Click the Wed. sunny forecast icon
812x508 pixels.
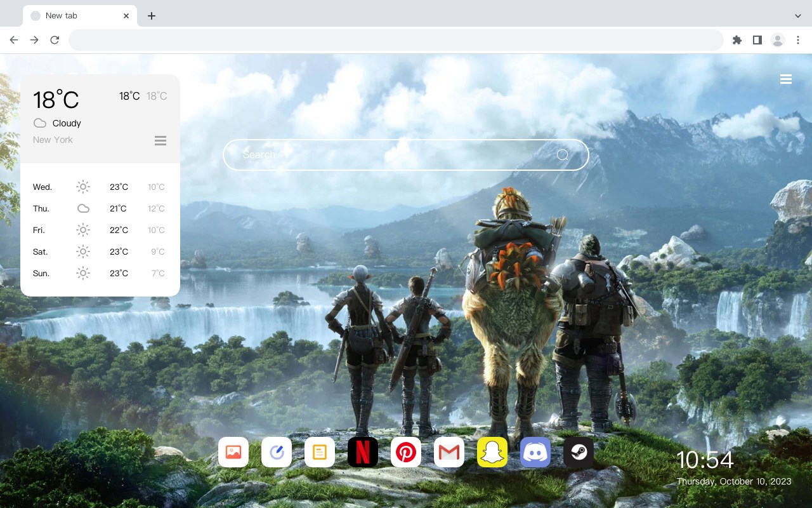(83, 187)
